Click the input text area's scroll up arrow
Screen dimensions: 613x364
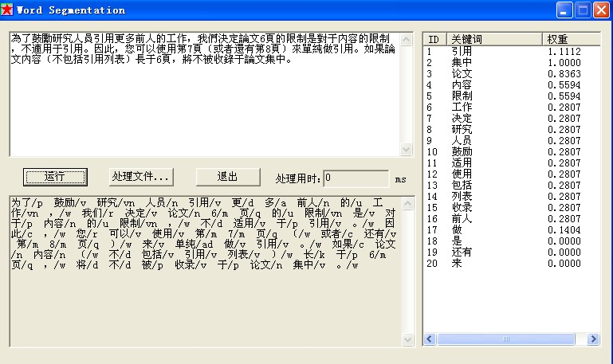407,40
